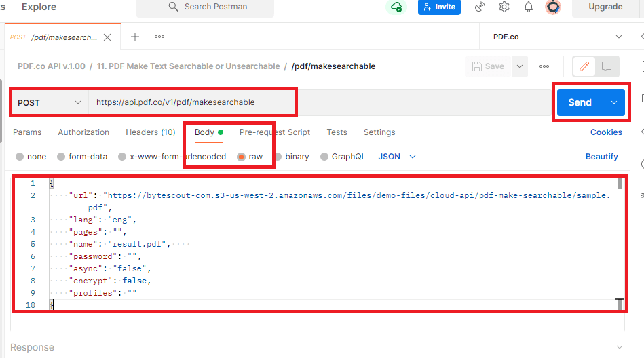Screen dimensions: 644x358
Task: Open the satellite capture requests icon
Action: (x=480, y=7)
